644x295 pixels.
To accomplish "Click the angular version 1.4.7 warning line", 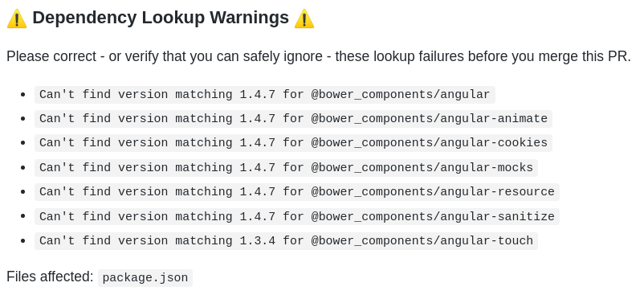I will tap(265, 95).
